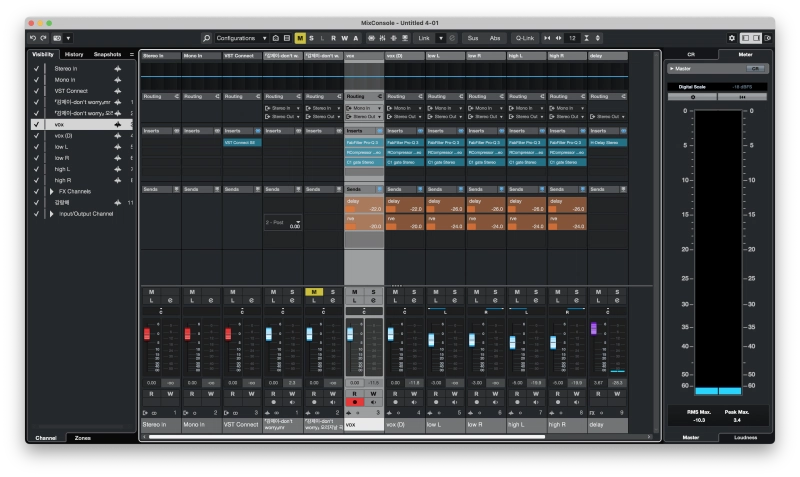
Task: Open the MixConsole settings gear icon
Action: pos(732,38)
